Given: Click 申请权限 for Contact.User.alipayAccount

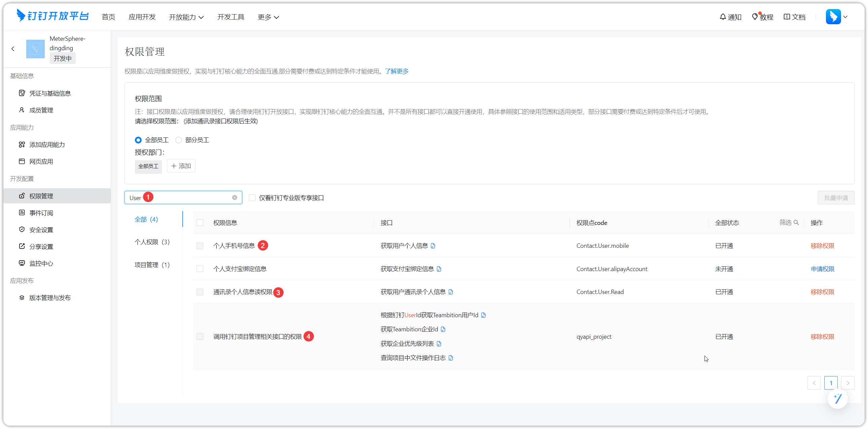Looking at the screenshot, I should (x=823, y=269).
